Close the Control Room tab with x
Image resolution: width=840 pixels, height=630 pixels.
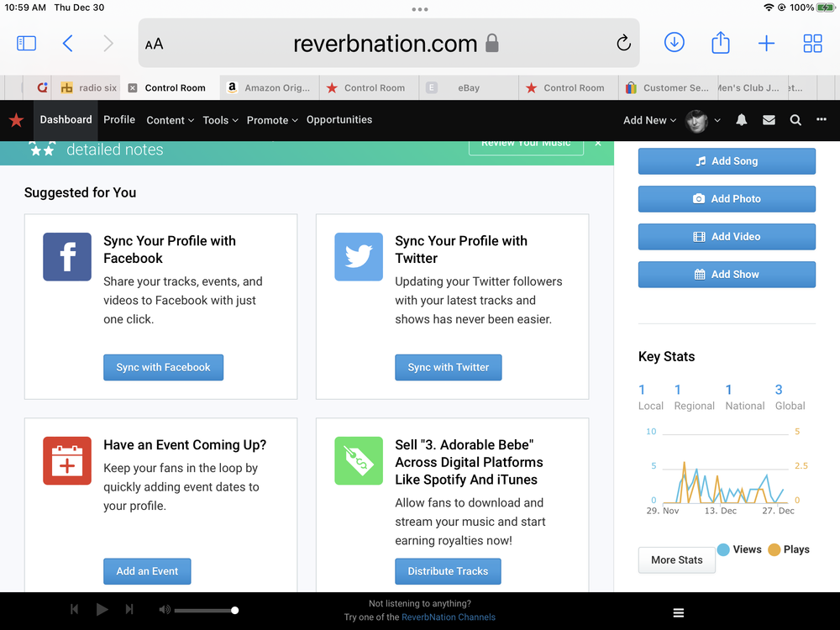click(133, 88)
